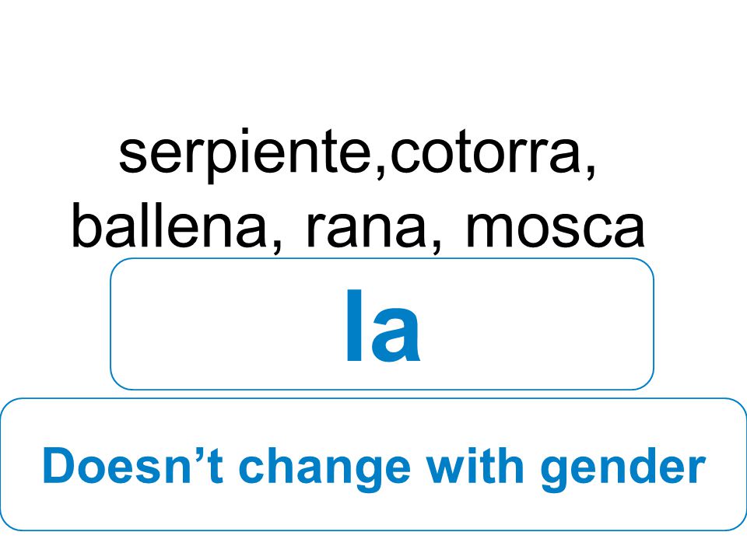Click the word ballena
Image resolution: width=747 pixels, height=560 pixels.
click(x=170, y=228)
